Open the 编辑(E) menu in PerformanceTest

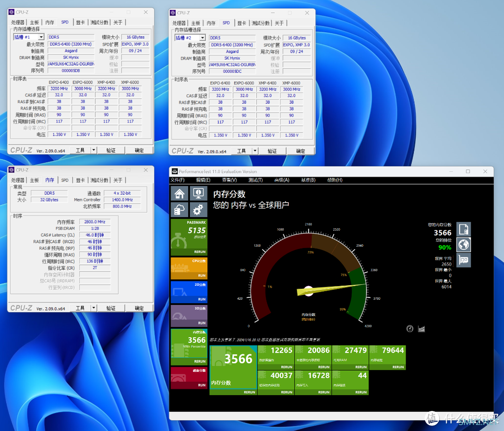(203, 180)
